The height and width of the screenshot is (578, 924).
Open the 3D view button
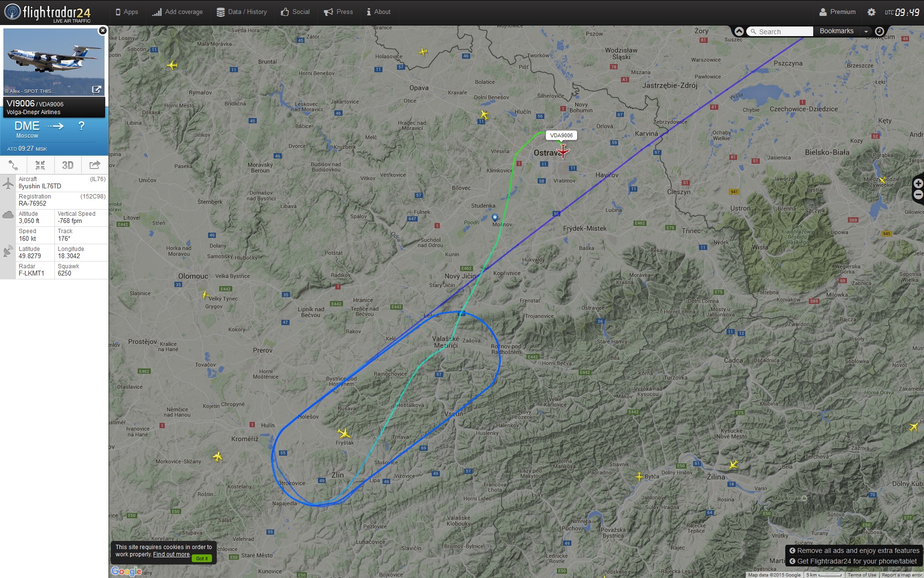[x=67, y=165]
